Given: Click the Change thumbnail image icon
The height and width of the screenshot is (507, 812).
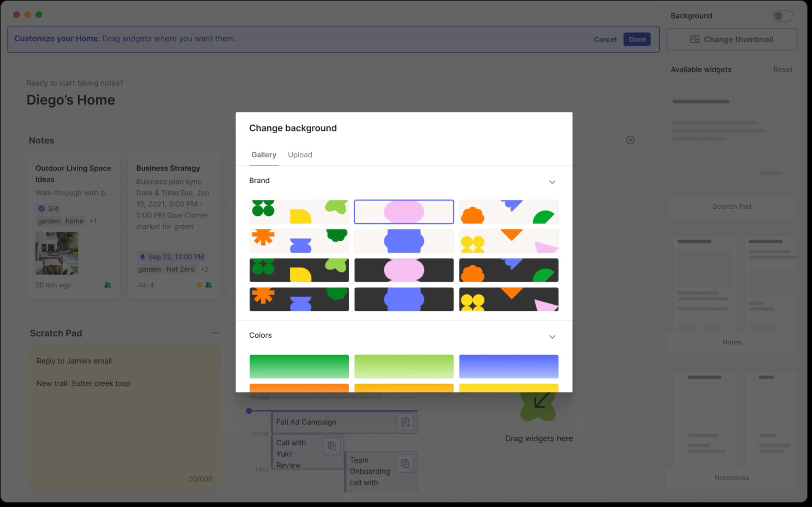Looking at the screenshot, I should 695,39.
